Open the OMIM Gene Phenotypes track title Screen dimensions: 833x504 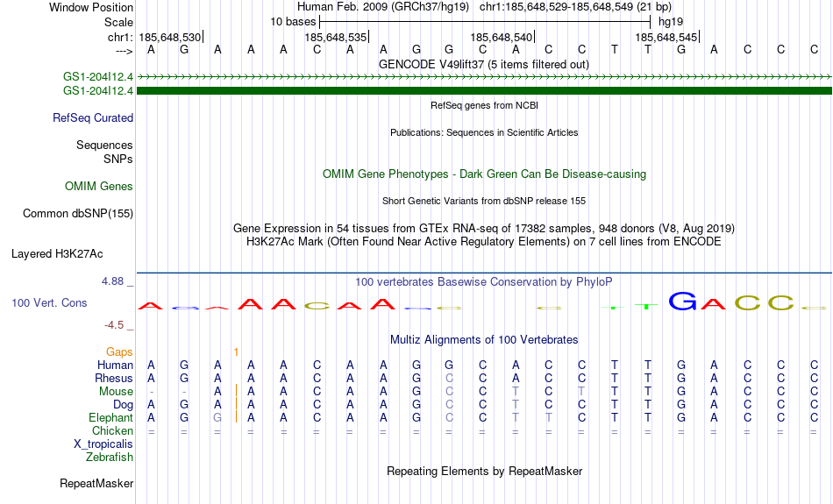(x=485, y=174)
